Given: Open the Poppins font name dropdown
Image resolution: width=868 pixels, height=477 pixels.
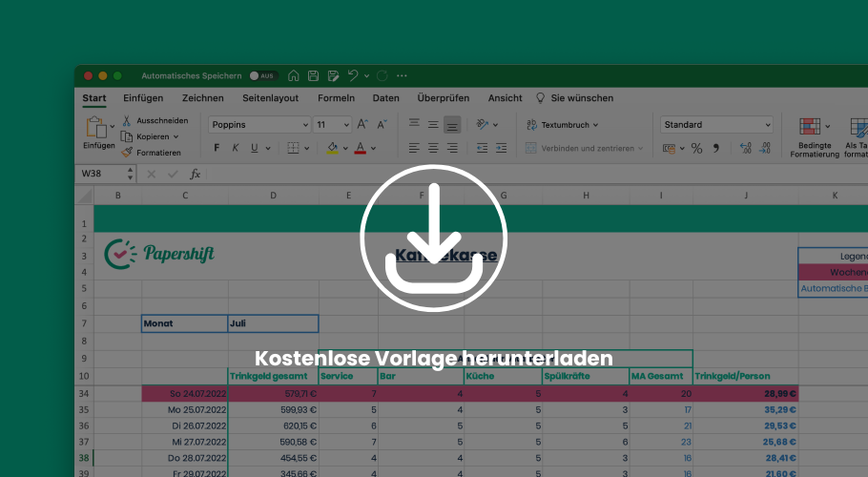Looking at the screenshot, I should [258, 125].
